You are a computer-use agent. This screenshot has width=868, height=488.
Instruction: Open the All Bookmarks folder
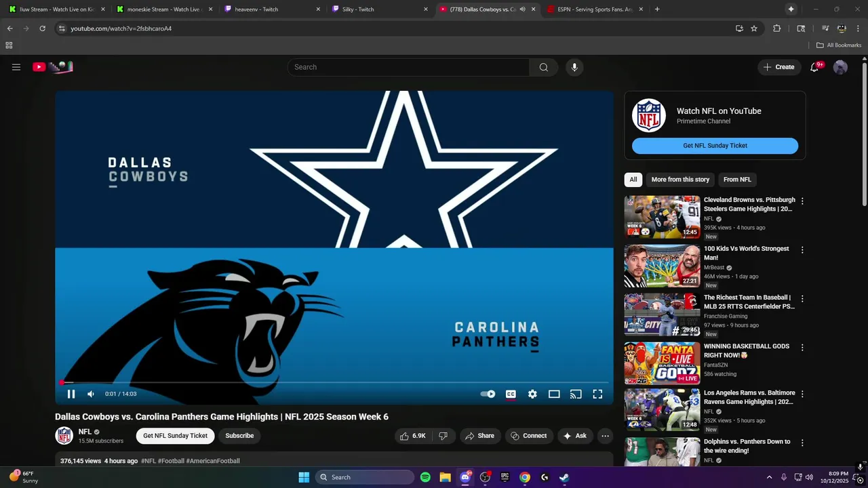coord(839,45)
